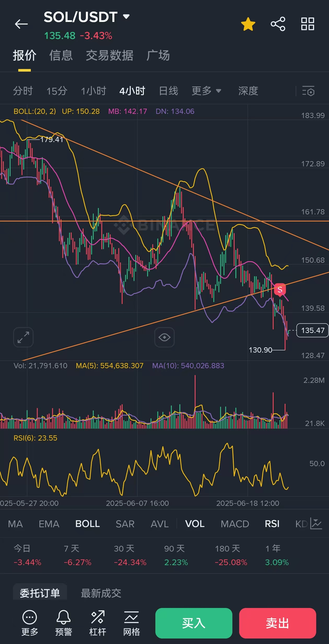Select the 15分 interval

click(x=57, y=91)
